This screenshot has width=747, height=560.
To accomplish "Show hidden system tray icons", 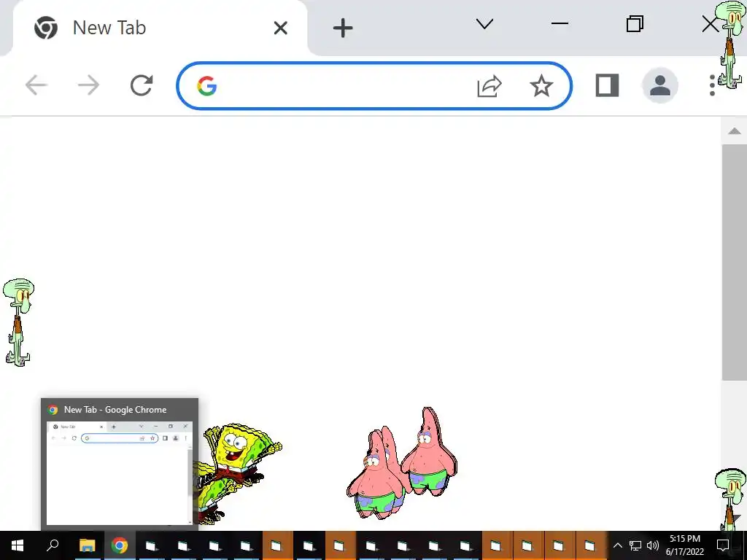I will pos(617,545).
